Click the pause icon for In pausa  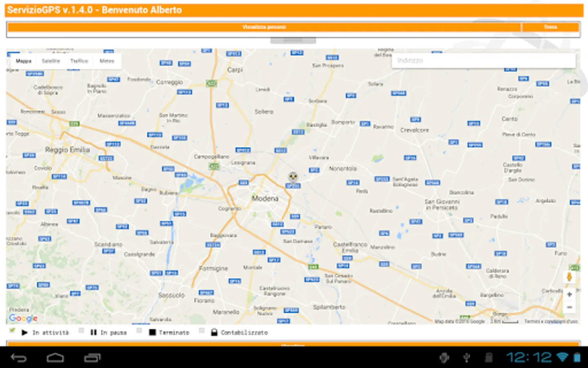pyautogui.click(x=94, y=332)
